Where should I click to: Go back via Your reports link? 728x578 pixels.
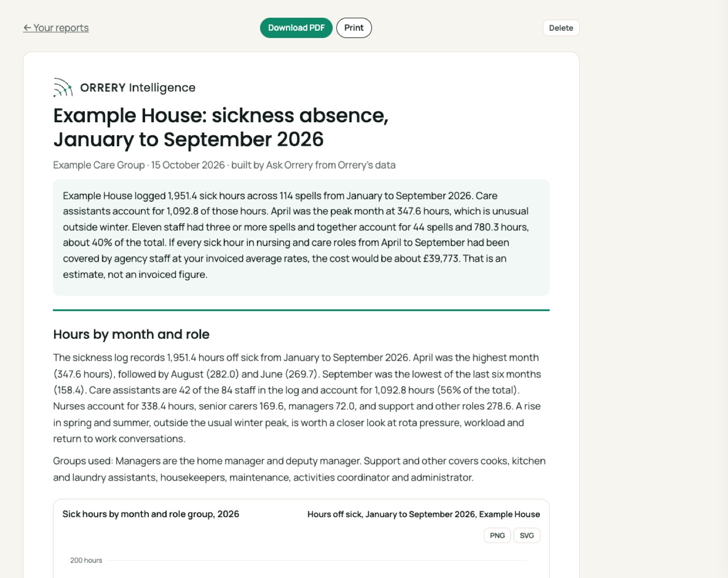[x=56, y=28]
